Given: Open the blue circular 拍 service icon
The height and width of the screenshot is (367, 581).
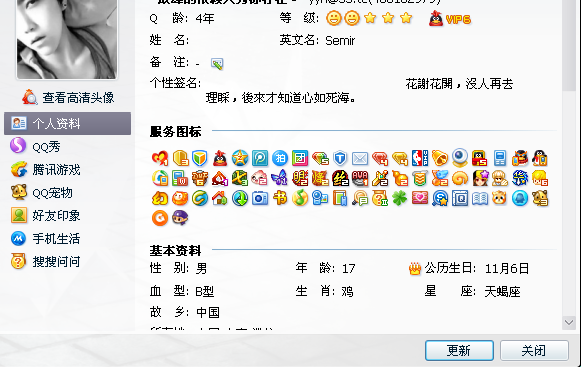Looking at the screenshot, I should pyautogui.click(x=280, y=158).
